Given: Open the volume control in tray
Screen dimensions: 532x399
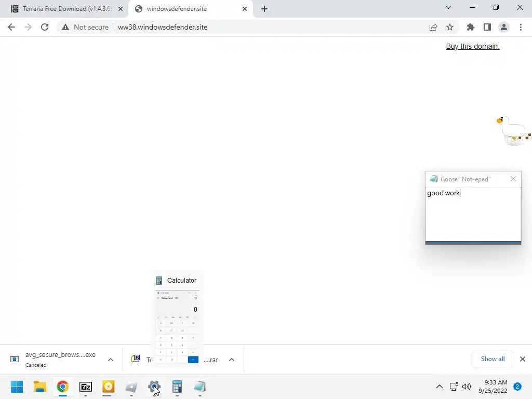Looking at the screenshot, I should click(x=467, y=387).
